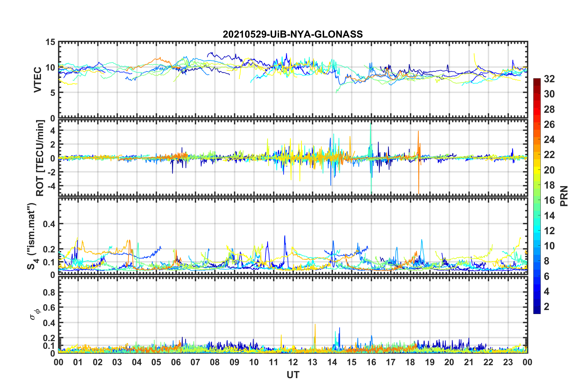Click the 0.6 tick on the sigma-phi axis
Screen dimensions: 586x392
49,308
